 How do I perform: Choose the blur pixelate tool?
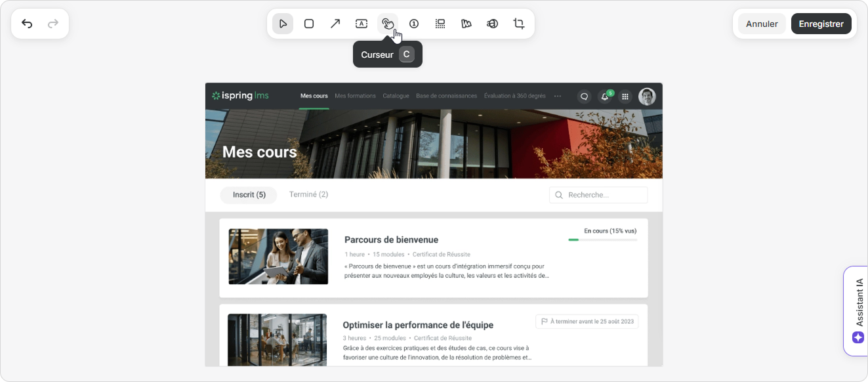[440, 24]
